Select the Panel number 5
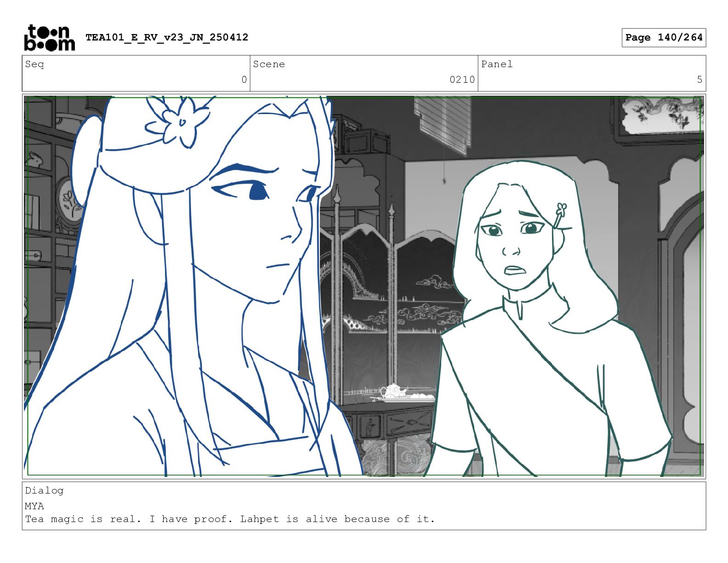 [x=700, y=80]
